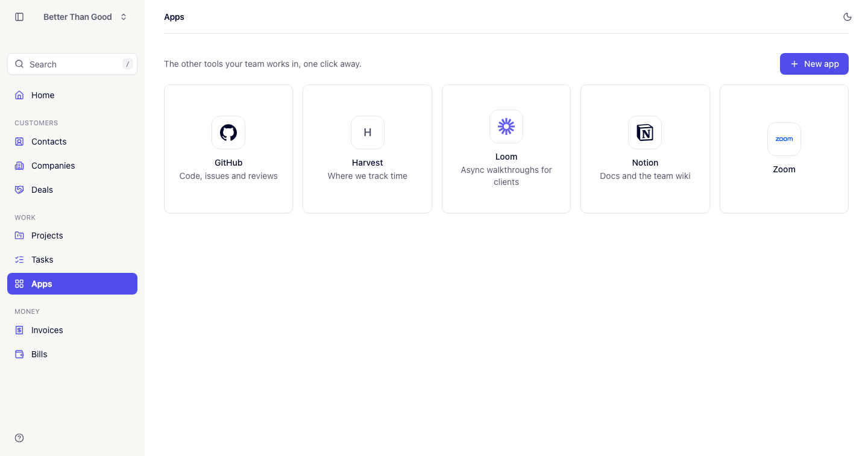Focus the Search field
Viewport: 868px width, 456px height.
pos(72,64)
